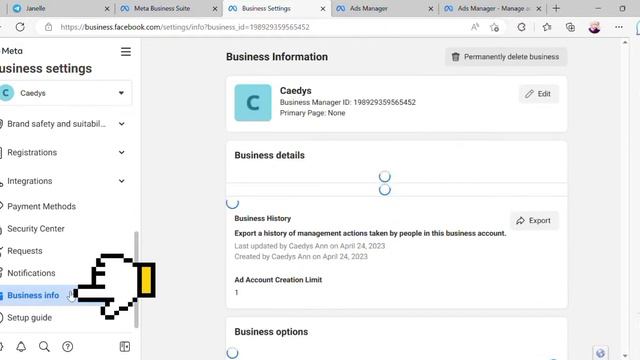Switch to the Janelle tab
This screenshot has width=640, height=360.
(61, 9)
